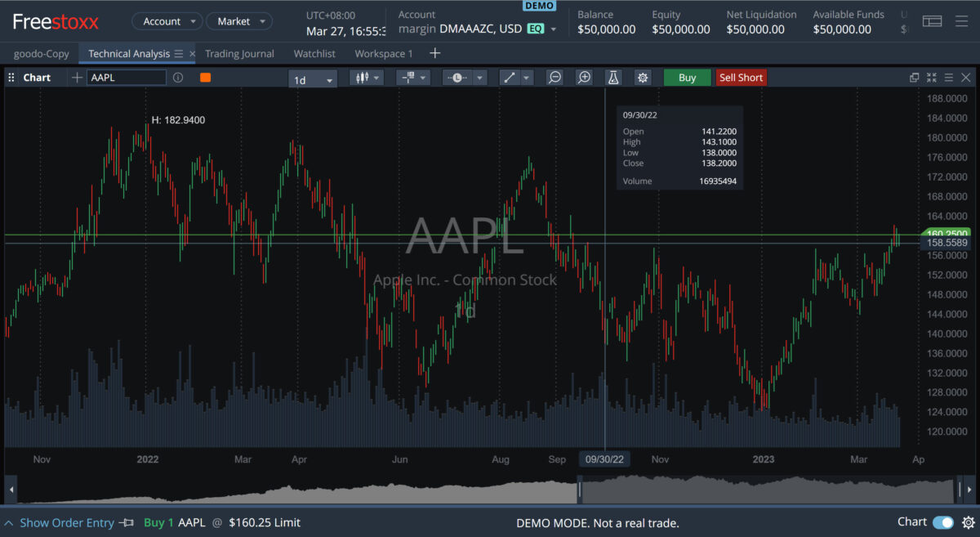Open chart settings gear in toolbar
Viewport: 980px width, 537px height.
pyautogui.click(x=643, y=78)
